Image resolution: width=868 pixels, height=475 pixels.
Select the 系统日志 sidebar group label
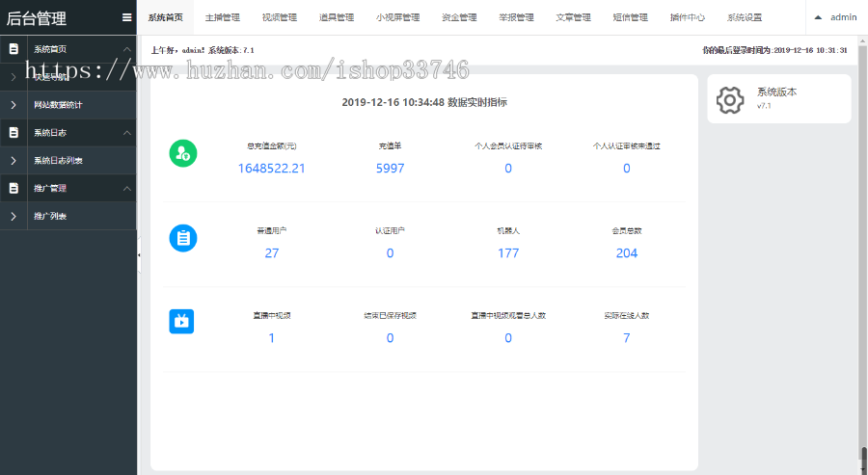tap(50, 133)
